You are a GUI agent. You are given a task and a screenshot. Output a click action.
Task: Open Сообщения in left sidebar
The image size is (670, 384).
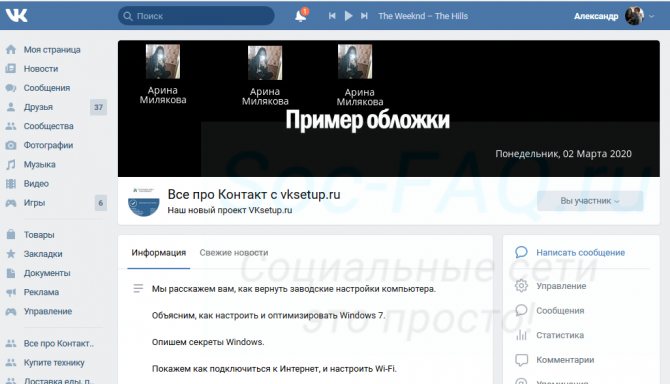click(x=47, y=88)
